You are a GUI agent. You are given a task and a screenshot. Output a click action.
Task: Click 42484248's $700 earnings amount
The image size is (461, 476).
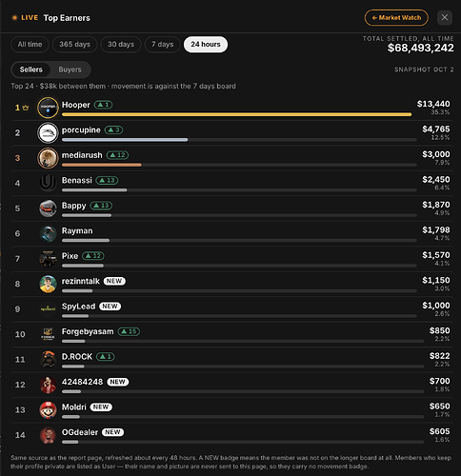tap(439, 381)
